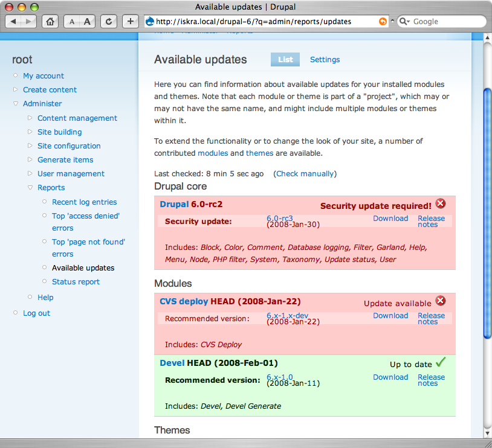Collapse the Administer menu triangle
The width and height of the screenshot is (492, 448).
point(15,103)
